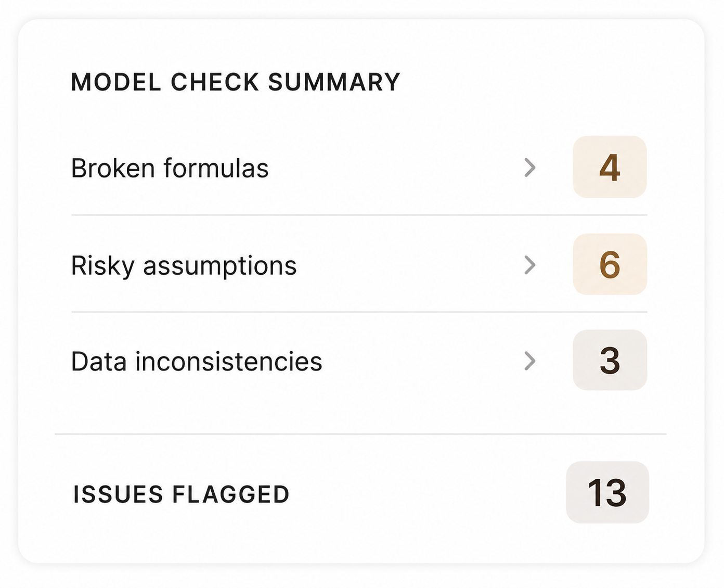This screenshot has height=588, width=724.
Task: Click the divider line under Broken formulas
Action: pyautogui.click(x=359, y=215)
